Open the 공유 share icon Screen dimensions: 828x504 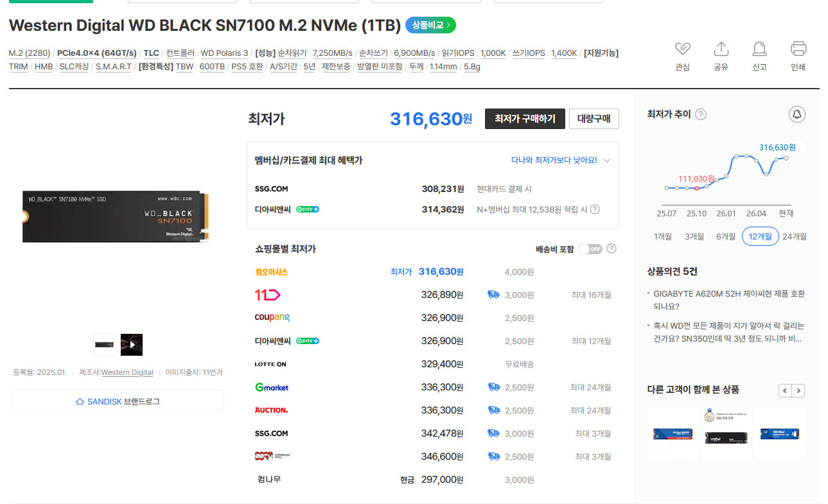coord(721,49)
